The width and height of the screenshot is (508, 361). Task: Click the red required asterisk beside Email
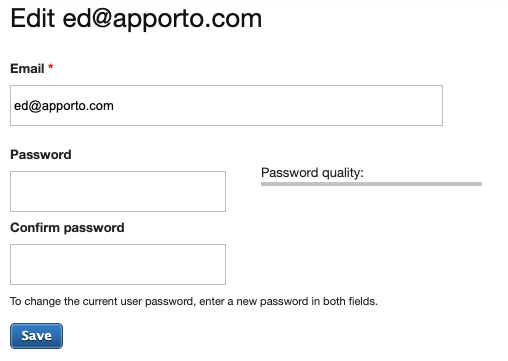tap(51, 67)
